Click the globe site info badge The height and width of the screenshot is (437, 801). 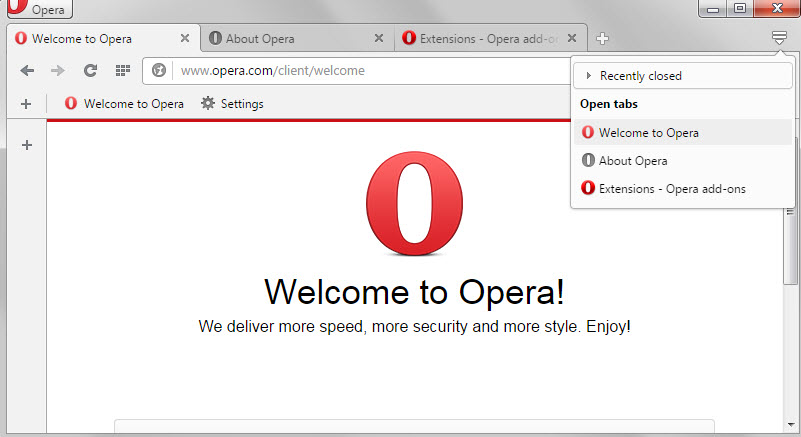(x=159, y=70)
